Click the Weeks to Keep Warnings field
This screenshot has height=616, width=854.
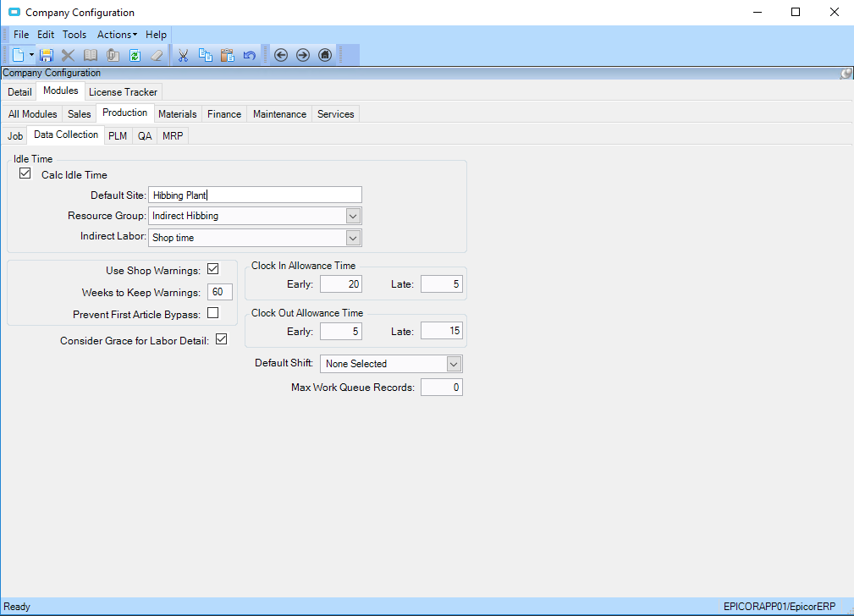220,292
